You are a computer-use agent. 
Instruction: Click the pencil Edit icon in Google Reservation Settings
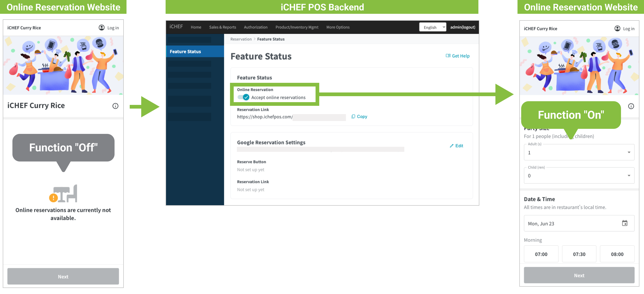[x=451, y=146]
